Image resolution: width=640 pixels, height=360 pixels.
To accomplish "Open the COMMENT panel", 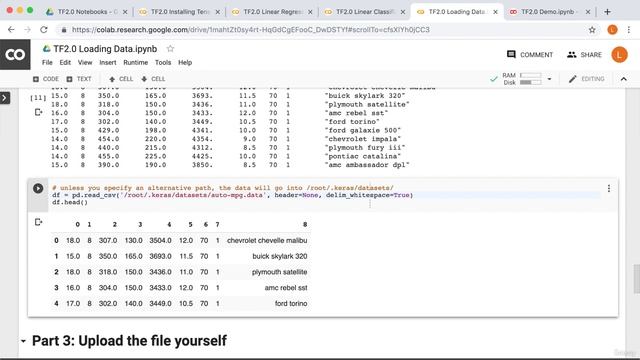I will (530, 55).
